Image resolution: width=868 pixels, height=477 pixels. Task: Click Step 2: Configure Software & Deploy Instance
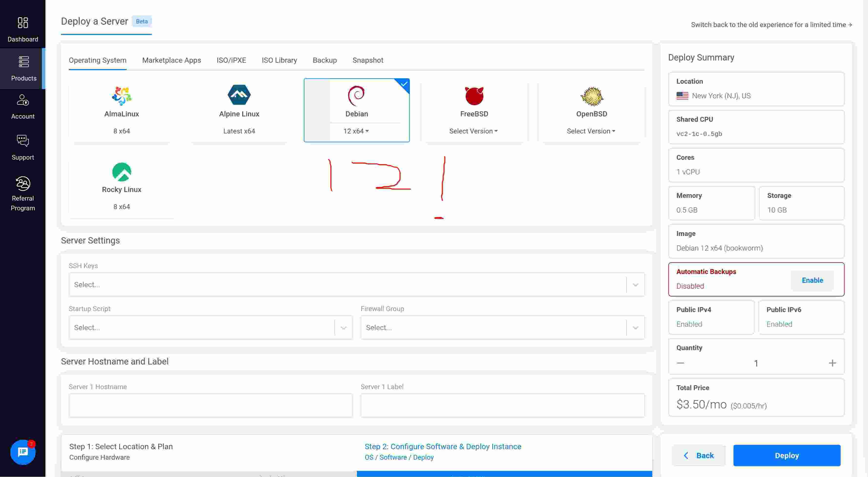pyautogui.click(x=443, y=446)
